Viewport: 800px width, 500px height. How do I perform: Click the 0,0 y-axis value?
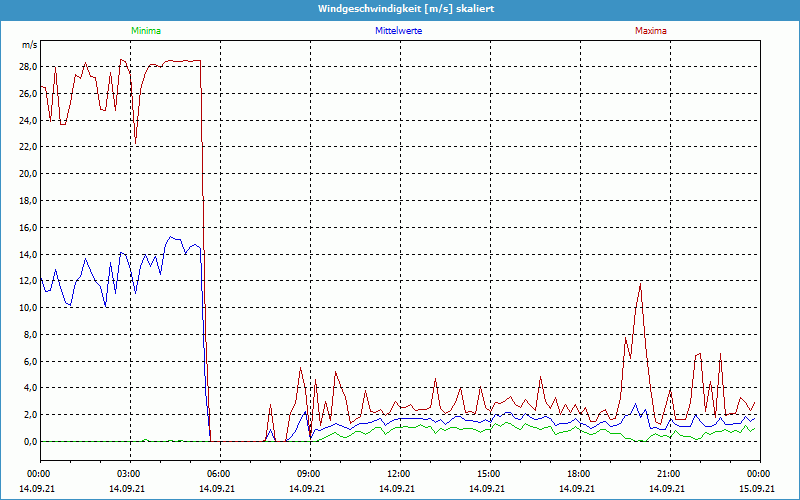(x=30, y=441)
